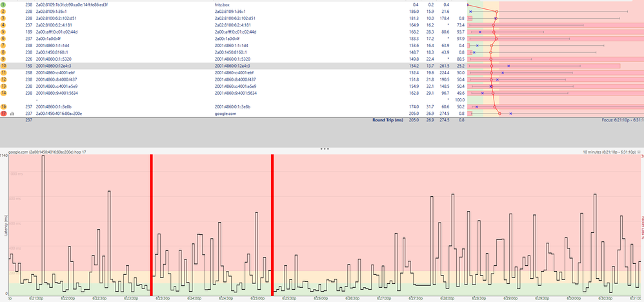This screenshot has height=302, width=644.
Task: Click the packet loss value 93.7
Action: pos(460,32)
